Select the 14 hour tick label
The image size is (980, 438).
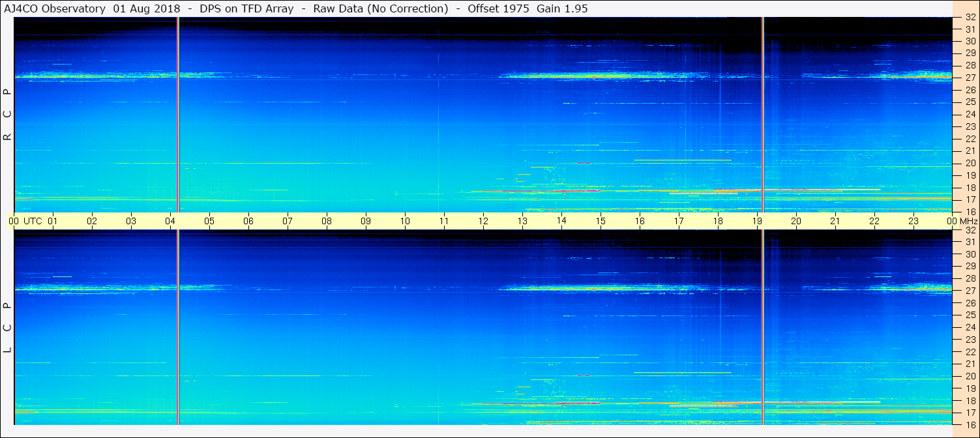561,221
